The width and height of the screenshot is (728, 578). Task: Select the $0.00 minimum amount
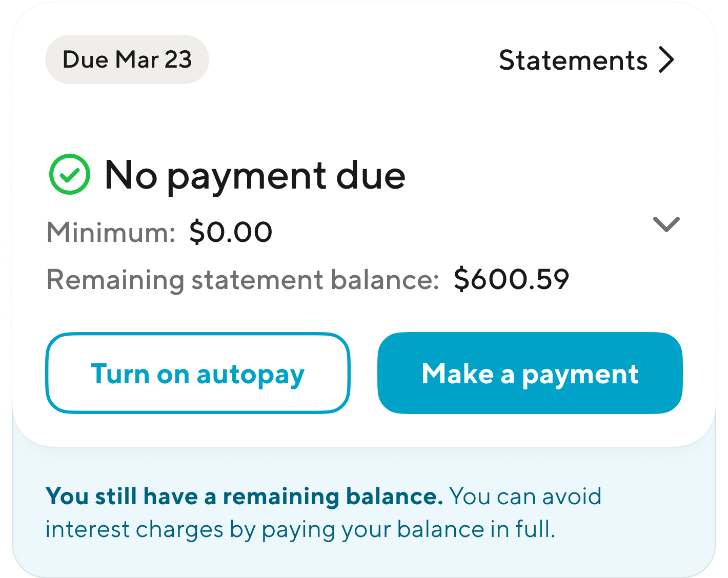[x=231, y=232]
